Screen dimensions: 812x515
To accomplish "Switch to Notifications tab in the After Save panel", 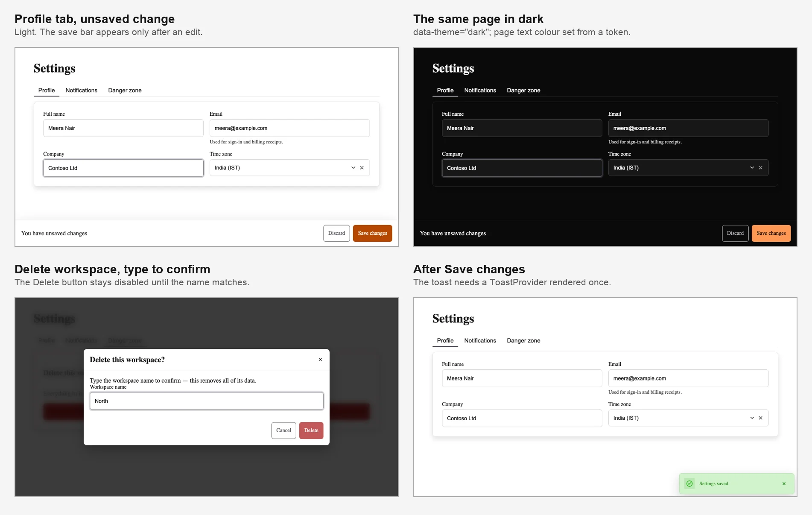I will (x=480, y=341).
